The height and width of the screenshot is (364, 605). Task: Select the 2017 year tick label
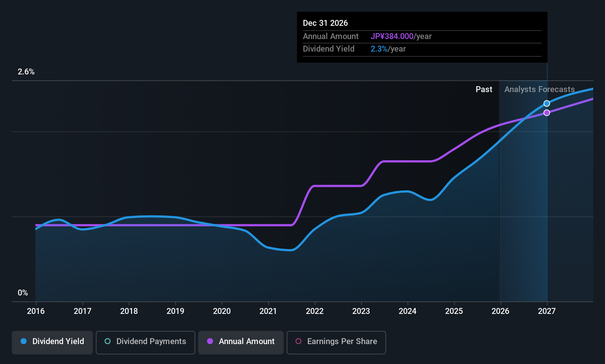pos(83,311)
